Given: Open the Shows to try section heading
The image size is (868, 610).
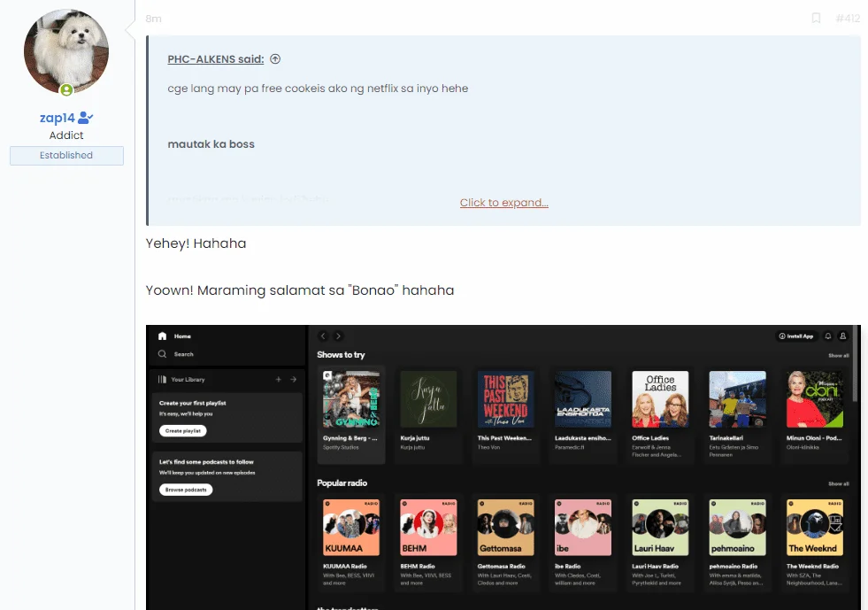Looking at the screenshot, I should (341, 355).
